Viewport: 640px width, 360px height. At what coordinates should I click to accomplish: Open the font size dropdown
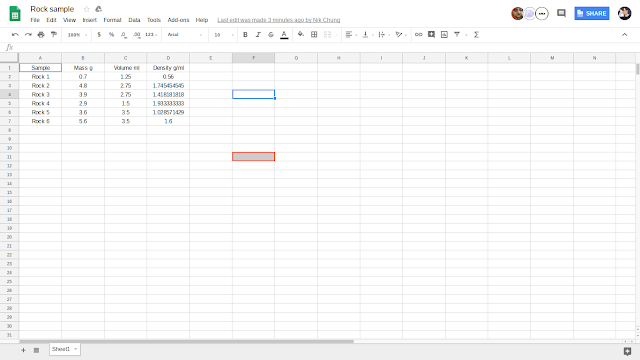224,35
